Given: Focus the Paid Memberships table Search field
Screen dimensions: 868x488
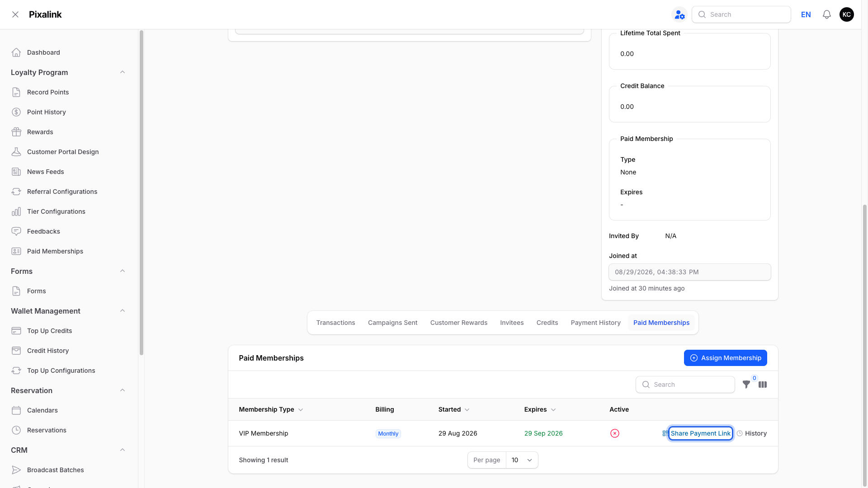Looking at the screenshot, I should tap(685, 385).
